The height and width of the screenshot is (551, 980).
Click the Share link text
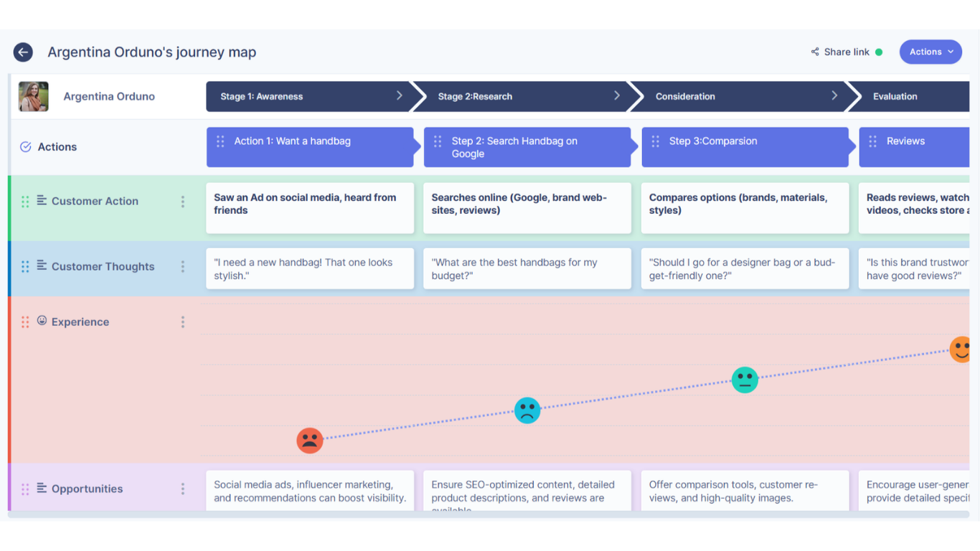847,52
